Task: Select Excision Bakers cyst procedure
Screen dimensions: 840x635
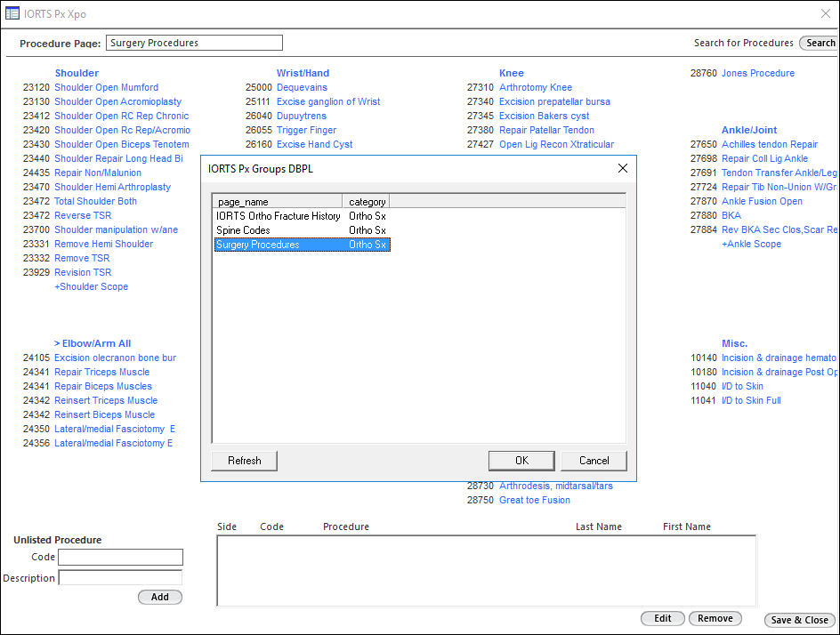Action: (544, 116)
